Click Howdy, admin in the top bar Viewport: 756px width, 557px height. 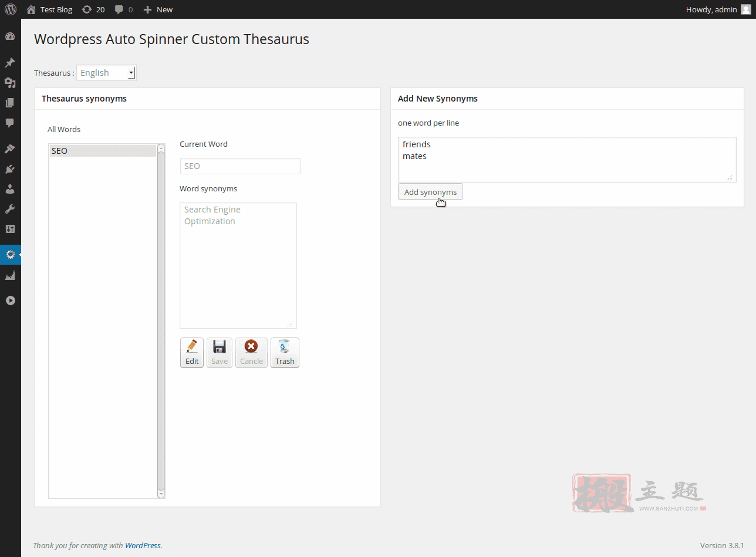point(711,9)
